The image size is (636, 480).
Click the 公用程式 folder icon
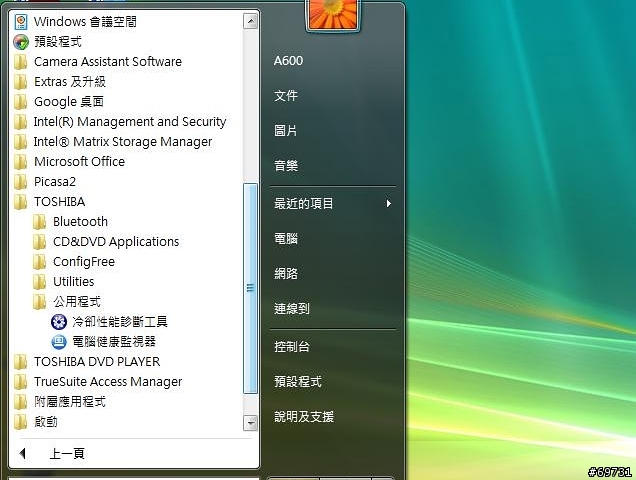coord(39,301)
